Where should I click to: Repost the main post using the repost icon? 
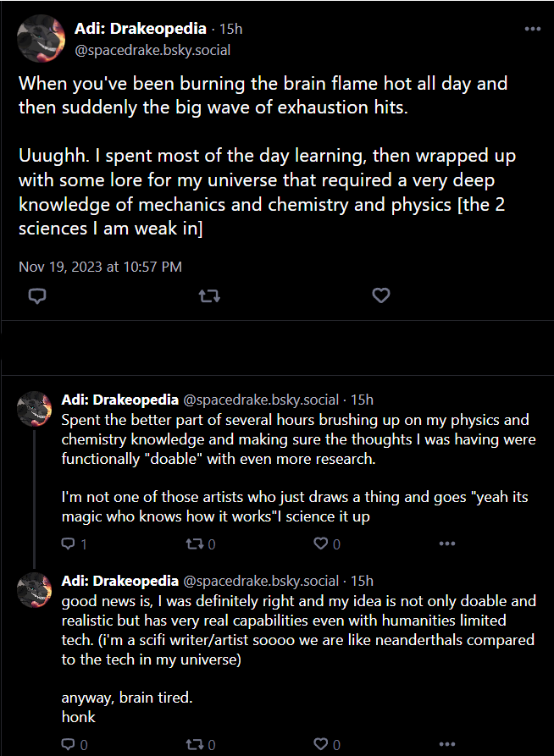pos(209,295)
